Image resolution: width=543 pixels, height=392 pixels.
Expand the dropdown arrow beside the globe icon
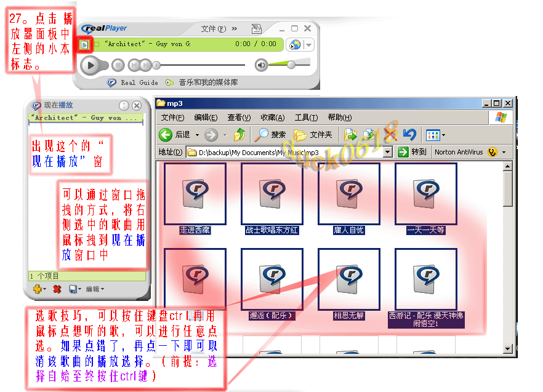point(308,45)
